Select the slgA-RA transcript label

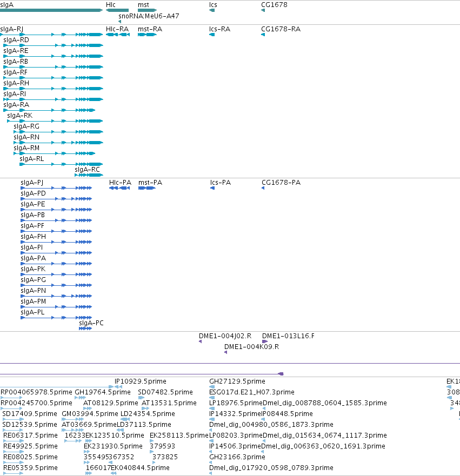(x=16, y=105)
